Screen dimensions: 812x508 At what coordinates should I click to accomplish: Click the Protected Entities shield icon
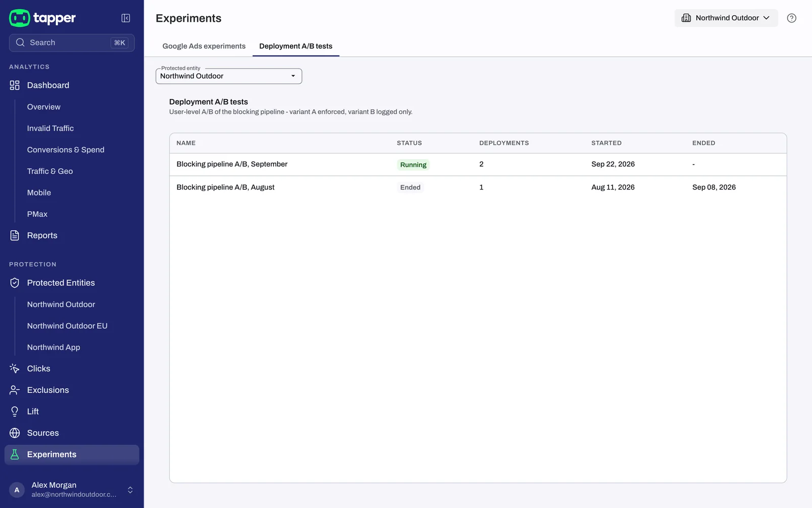(15, 283)
